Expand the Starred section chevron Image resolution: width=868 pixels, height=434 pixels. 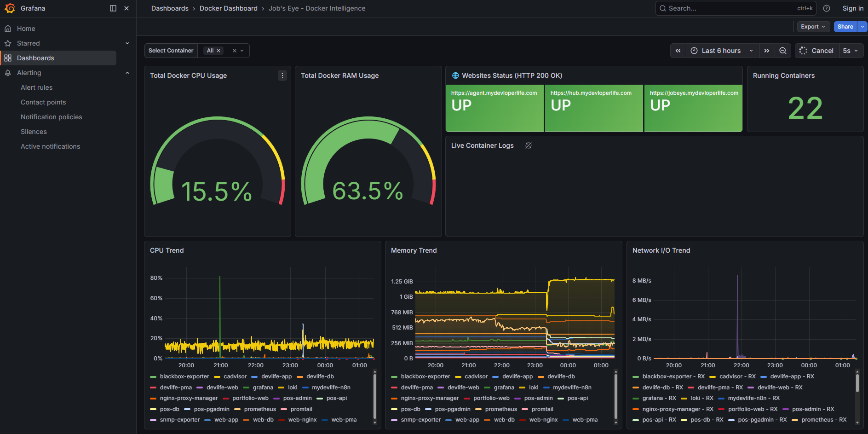coord(127,43)
